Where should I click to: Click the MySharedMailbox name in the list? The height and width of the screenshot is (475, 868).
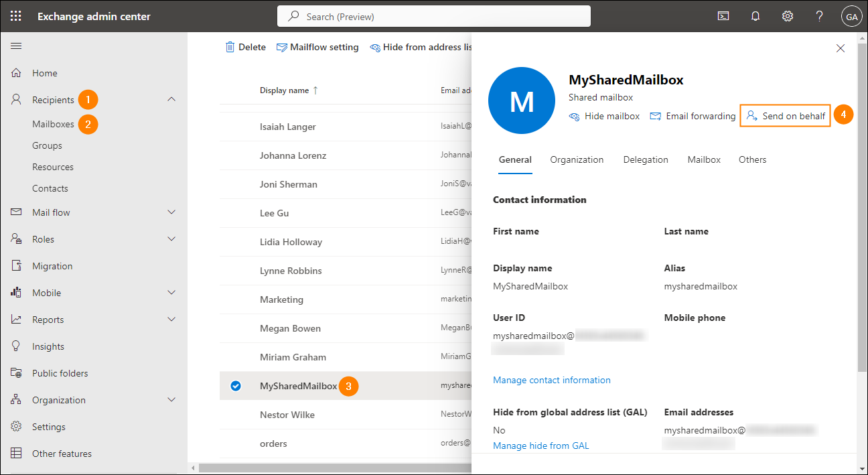(299, 386)
